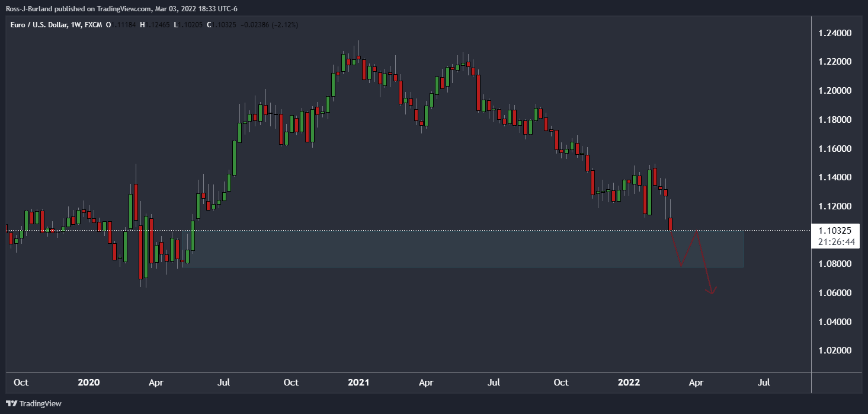Image resolution: width=868 pixels, height=414 pixels.
Task: Select the 2020 marker on the time axis
Action: click(x=88, y=383)
